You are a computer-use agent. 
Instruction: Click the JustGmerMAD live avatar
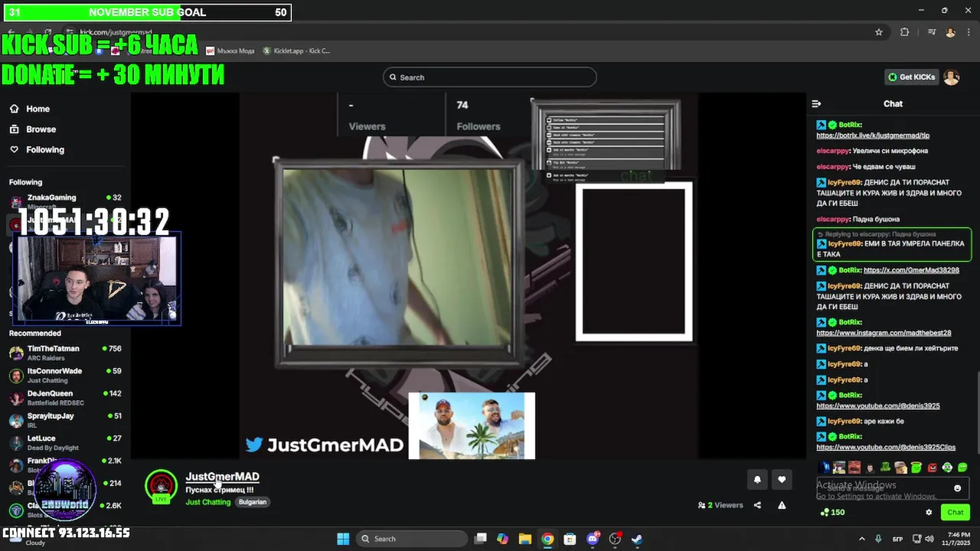coord(162,486)
